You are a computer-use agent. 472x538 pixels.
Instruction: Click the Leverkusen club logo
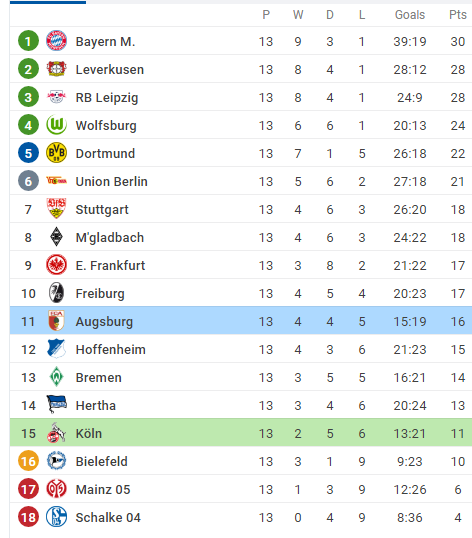point(56,69)
